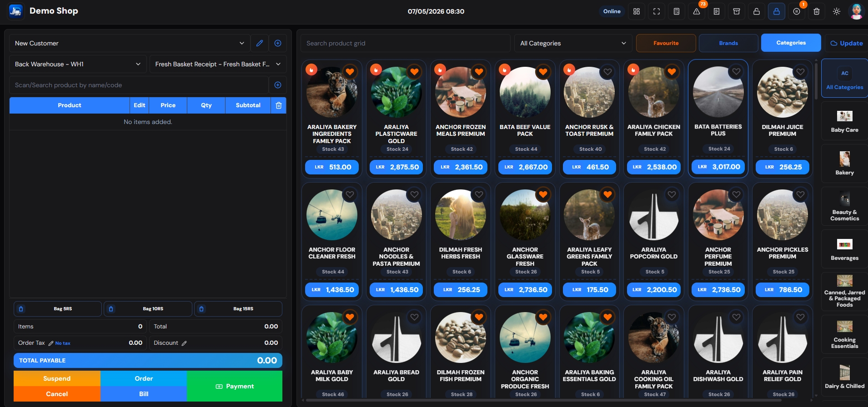Add a Bag 15RS to the cart
This screenshot has width=868, height=407.
click(x=238, y=309)
